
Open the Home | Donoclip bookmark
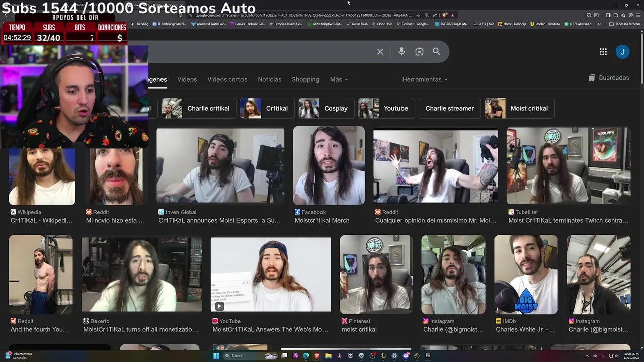point(512,24)
